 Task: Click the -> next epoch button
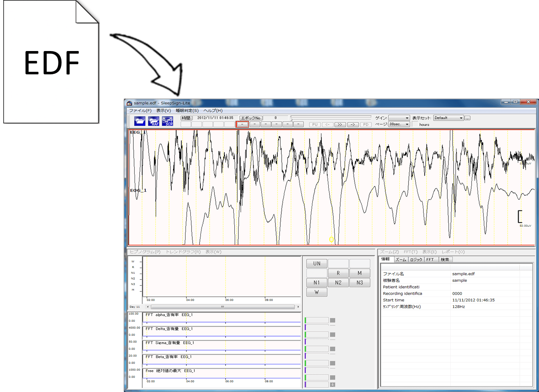(x=353, y=125)
